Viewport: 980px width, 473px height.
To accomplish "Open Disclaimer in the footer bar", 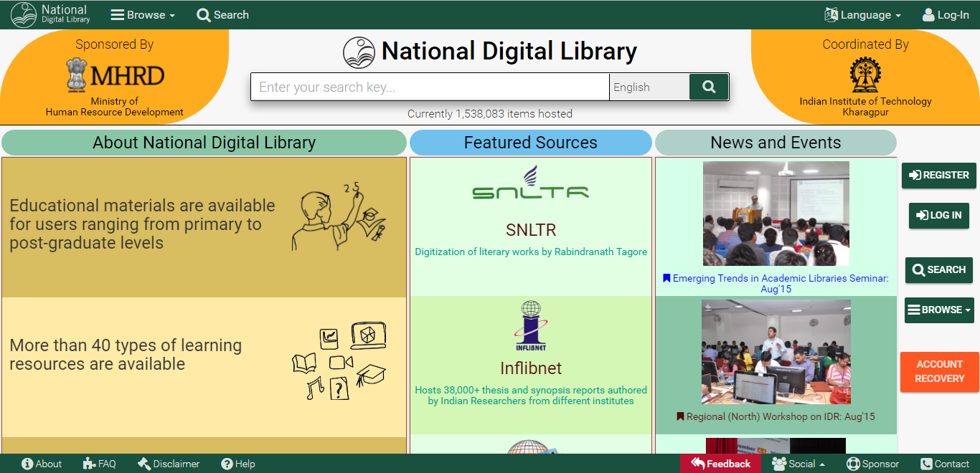I will tap(169, 464).
